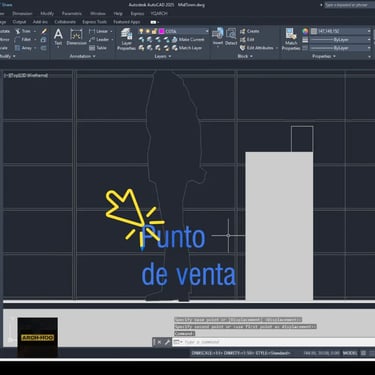Switch to the Featured Apps tab

click(127, 22)
